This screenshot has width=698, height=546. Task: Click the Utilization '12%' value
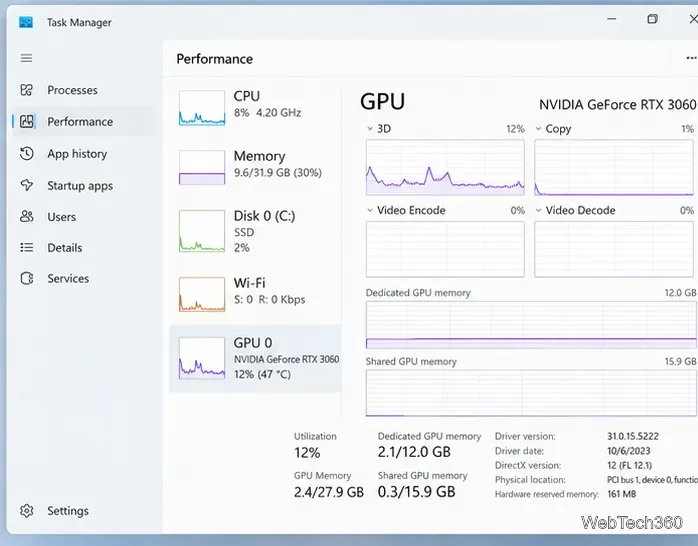[307, 453]
